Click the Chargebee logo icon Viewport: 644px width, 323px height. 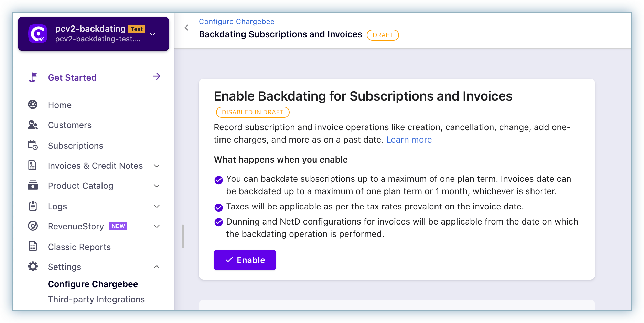[x=38, y=34]
